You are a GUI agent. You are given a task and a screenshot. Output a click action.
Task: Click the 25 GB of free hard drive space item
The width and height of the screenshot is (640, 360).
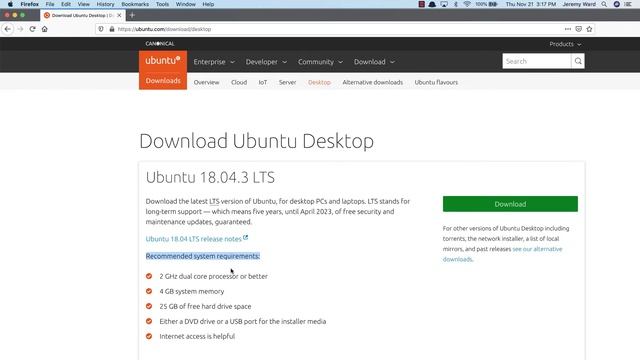205,307
